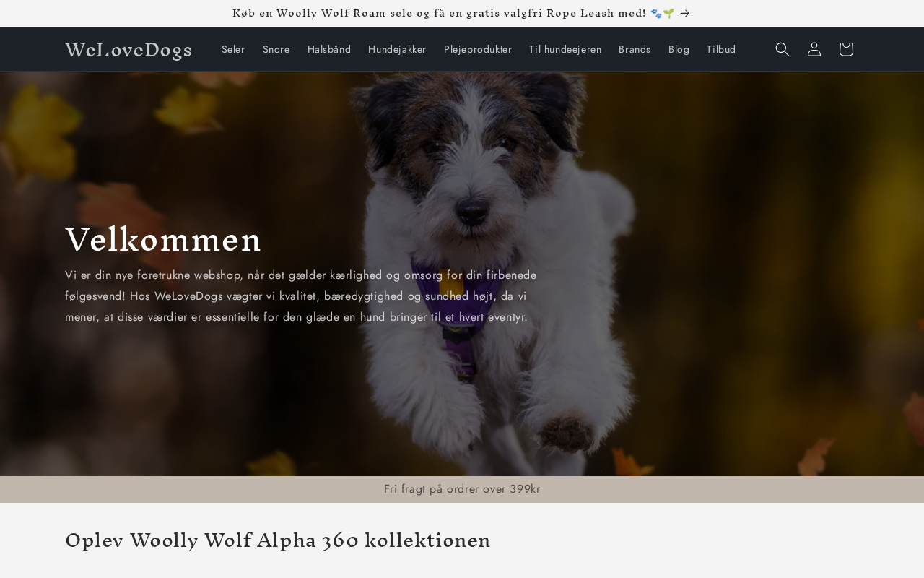Go to WeLoveDogs logo home link

(x=128, y=50)
